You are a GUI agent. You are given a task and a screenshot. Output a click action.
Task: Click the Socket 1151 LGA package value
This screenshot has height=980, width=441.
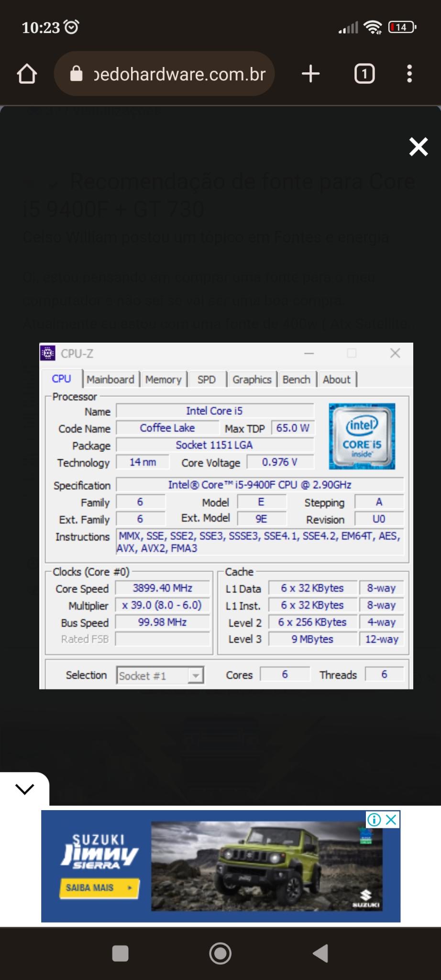pos(215,445)
